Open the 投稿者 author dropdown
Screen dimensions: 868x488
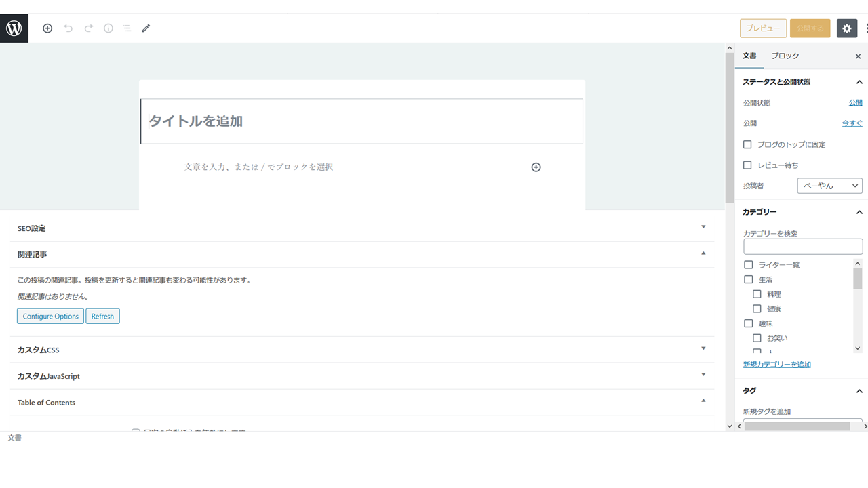pyautogui.click(x=829, y=186)
